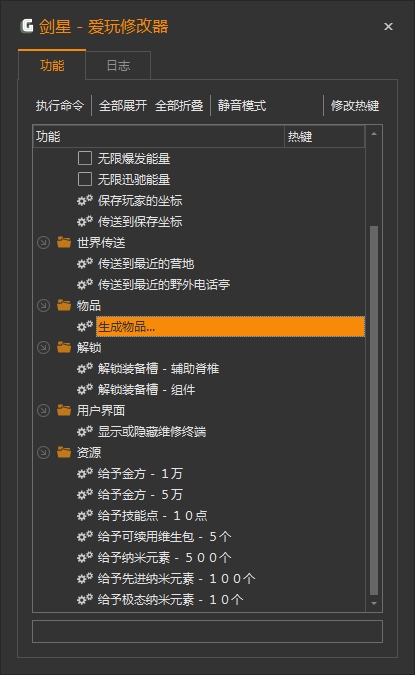Collapse the 用户界面 group arrow

pyautogui.click(x=43, y=411)
